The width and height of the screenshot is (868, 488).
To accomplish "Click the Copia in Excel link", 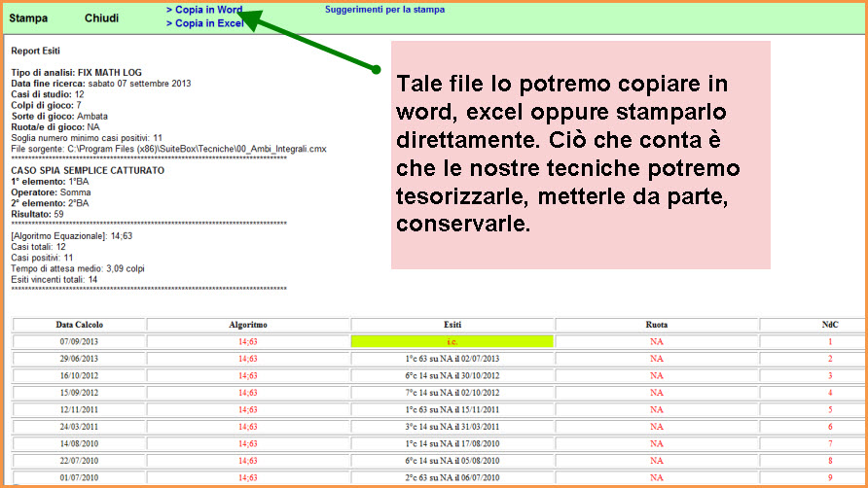I will [204, 22].
